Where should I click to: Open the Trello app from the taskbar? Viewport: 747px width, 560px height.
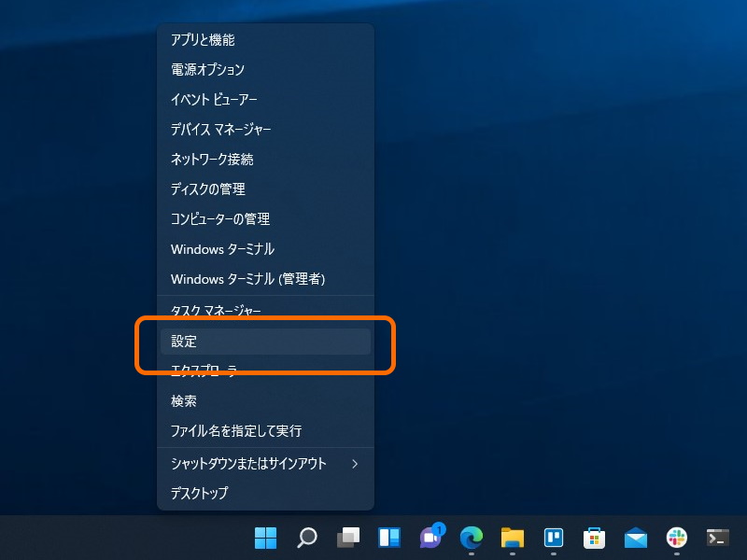coord(554,539)
